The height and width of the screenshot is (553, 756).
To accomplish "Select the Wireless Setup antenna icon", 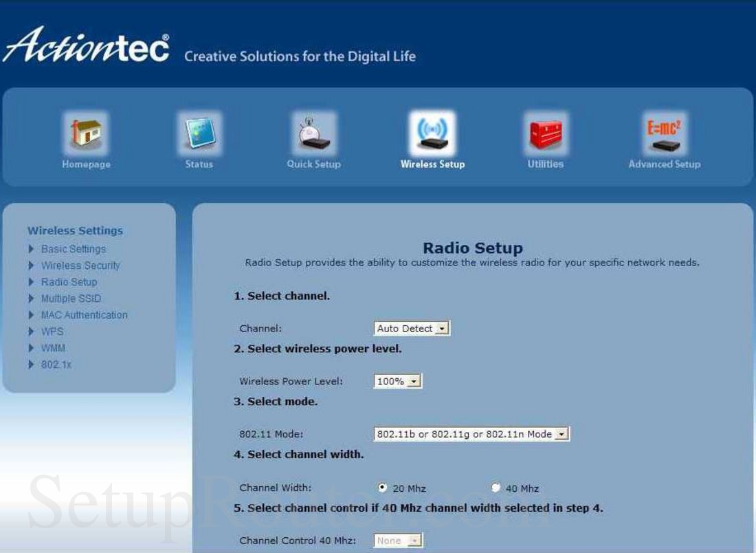I will [x=432, y=131].
